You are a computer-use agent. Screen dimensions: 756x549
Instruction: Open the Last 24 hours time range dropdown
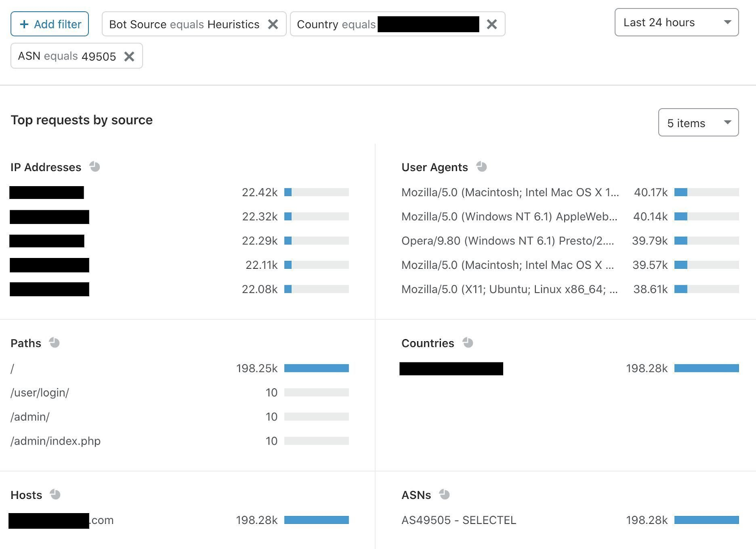(x=676, y=22)
